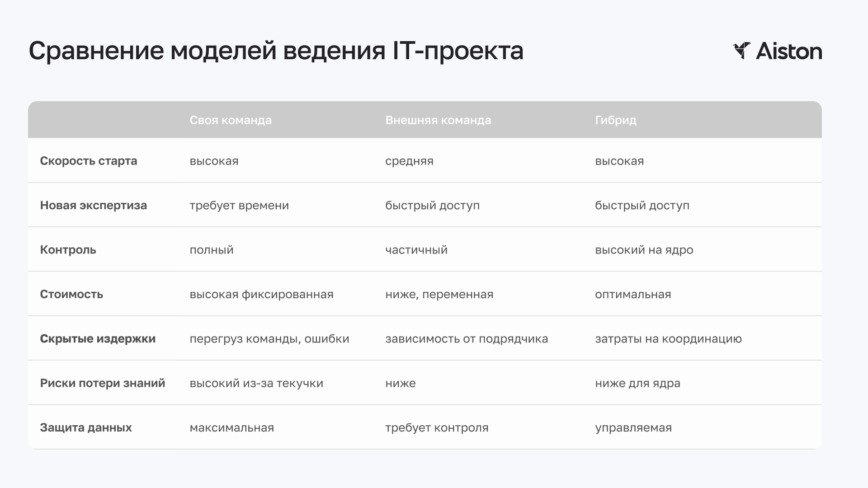Select the Защита данных row label

86,427
